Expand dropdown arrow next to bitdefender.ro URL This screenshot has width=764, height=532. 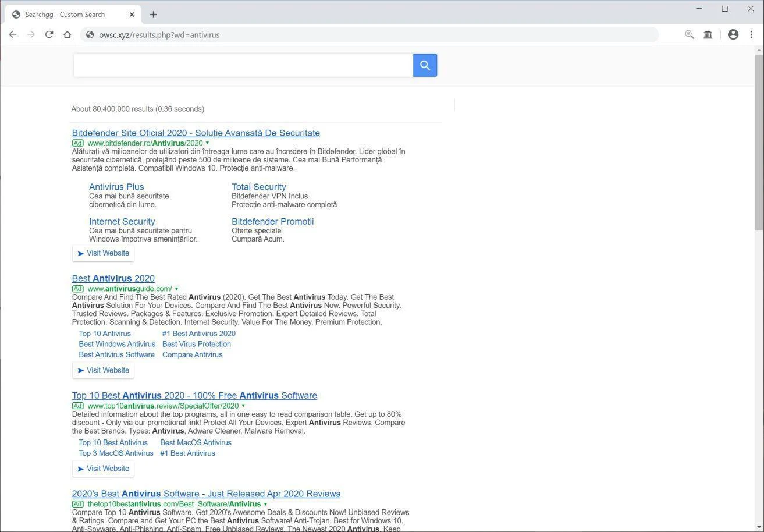pyautogui.click(x=207, y=143)
